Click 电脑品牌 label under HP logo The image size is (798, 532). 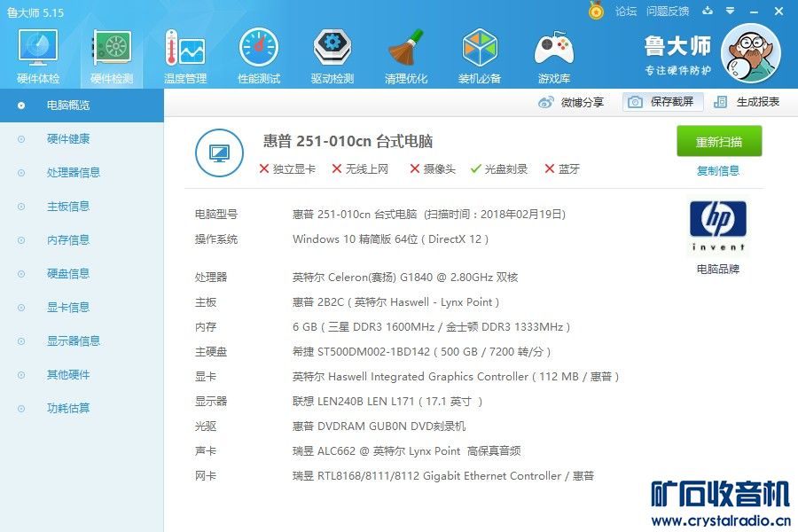pyautogui.click(x=718, y=270)
